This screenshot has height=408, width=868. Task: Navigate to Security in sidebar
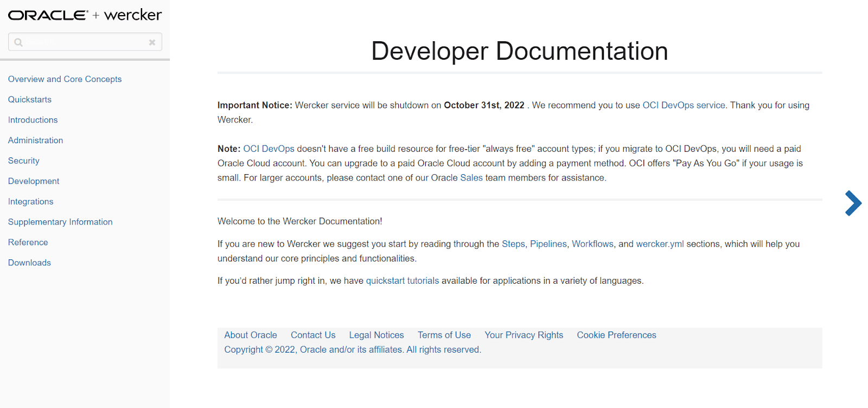pos(24,161)
